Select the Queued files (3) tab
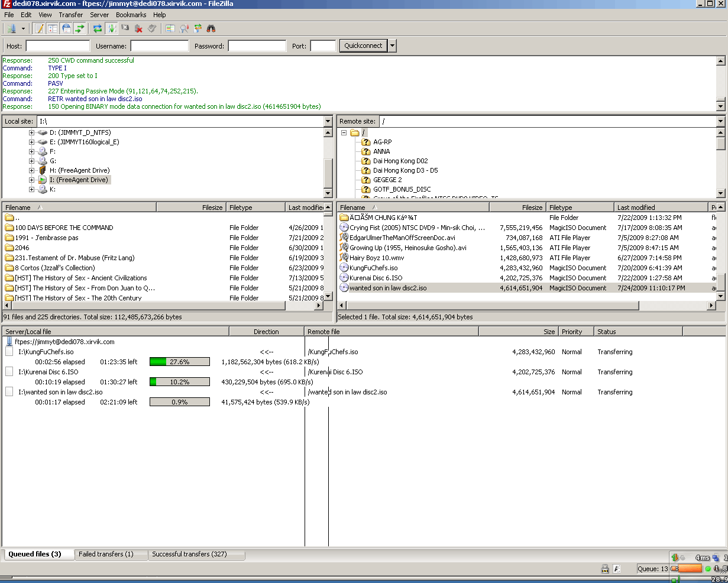This screenshot has width=728, height=583. 38,554
